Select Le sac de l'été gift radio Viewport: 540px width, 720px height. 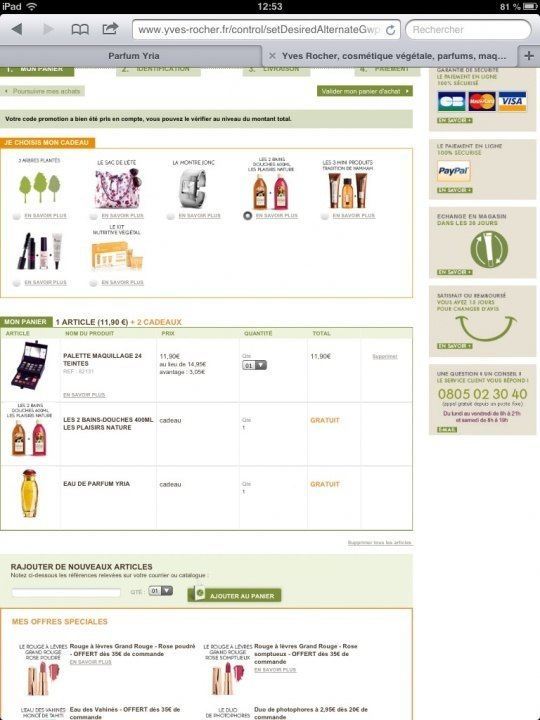click(94, 216)
